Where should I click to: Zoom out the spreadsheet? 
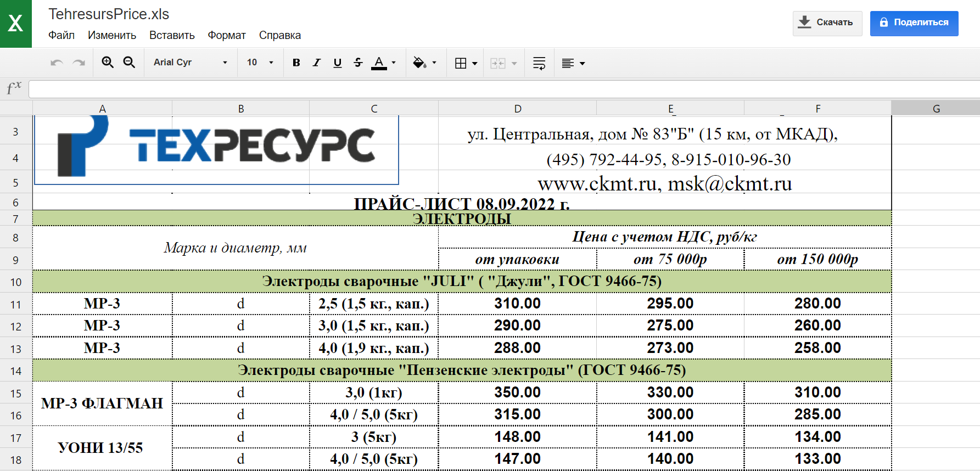point(129,63)
